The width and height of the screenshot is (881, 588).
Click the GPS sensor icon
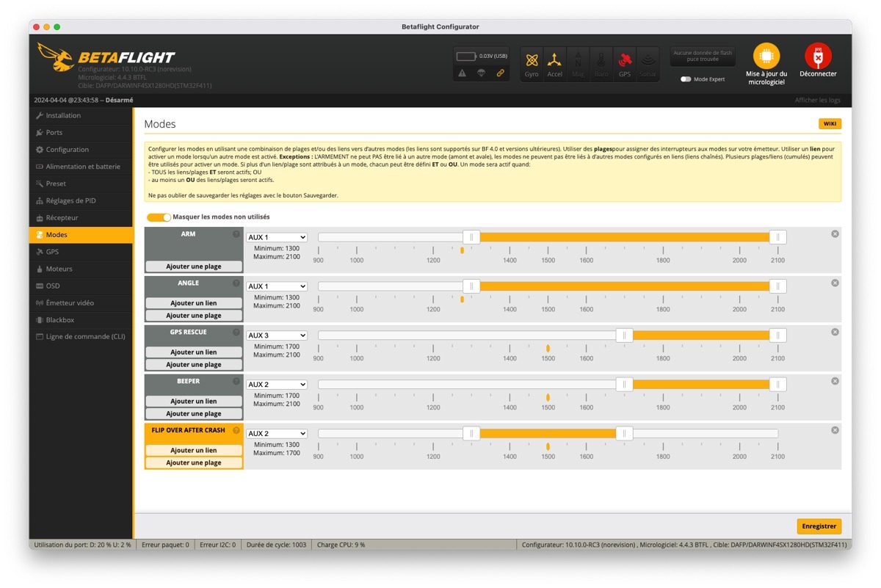click(625, 65)
